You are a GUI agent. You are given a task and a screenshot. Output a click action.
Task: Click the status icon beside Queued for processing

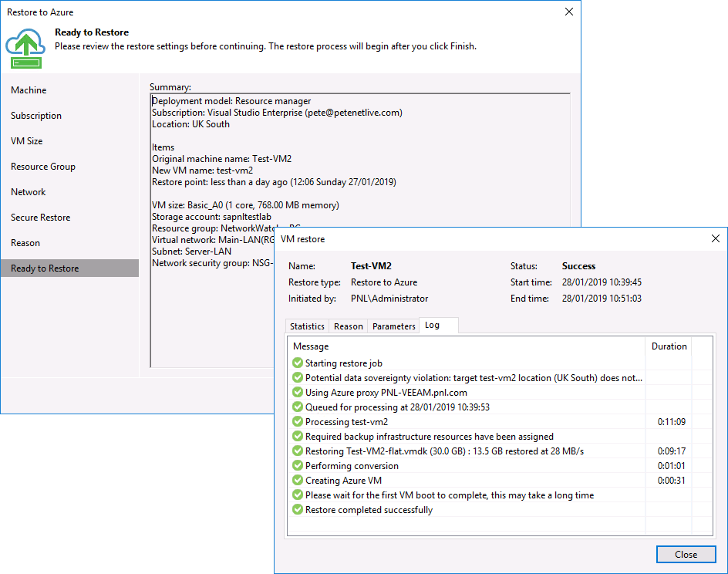point(298,407)
